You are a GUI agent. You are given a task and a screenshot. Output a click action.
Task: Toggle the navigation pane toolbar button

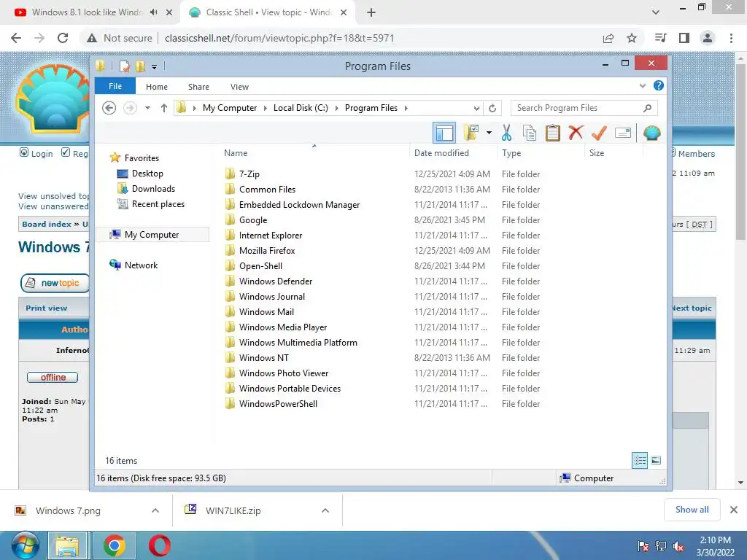444,133
